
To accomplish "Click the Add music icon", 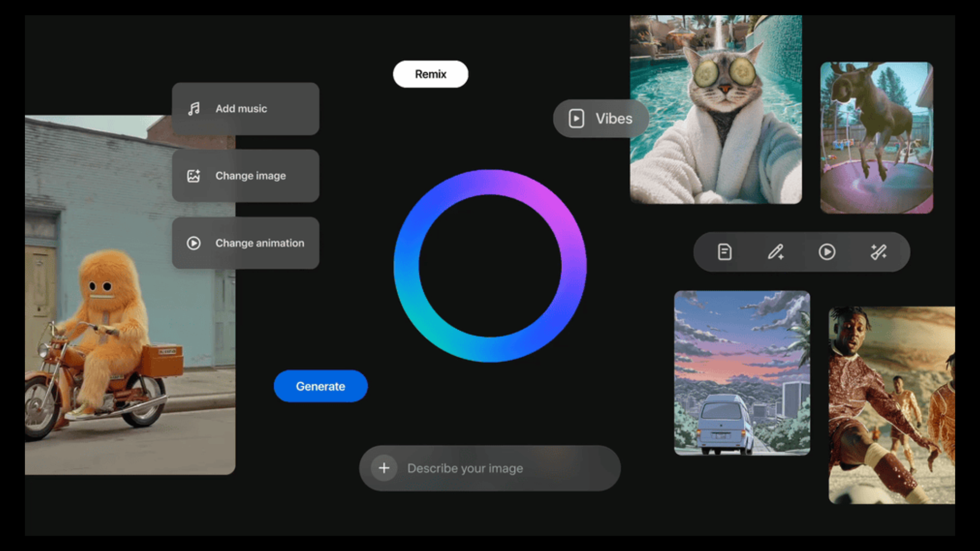I will pos(194,108).
